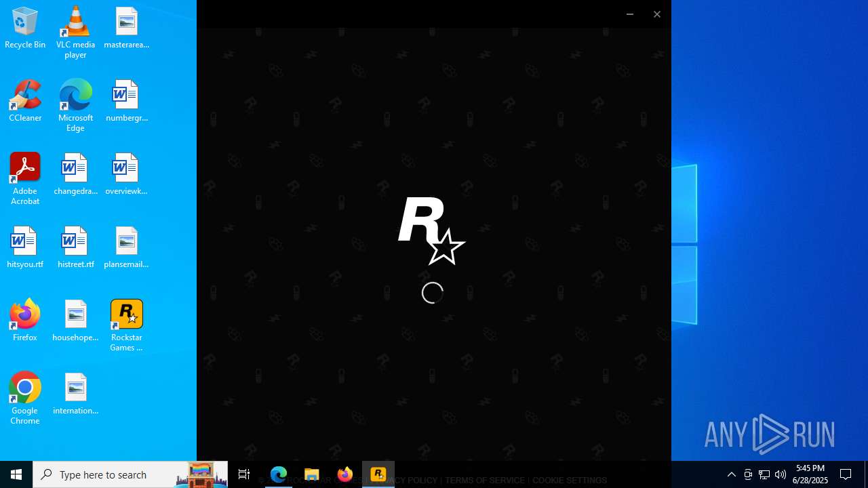Open File Explorer from taskbar

point(312,474)
